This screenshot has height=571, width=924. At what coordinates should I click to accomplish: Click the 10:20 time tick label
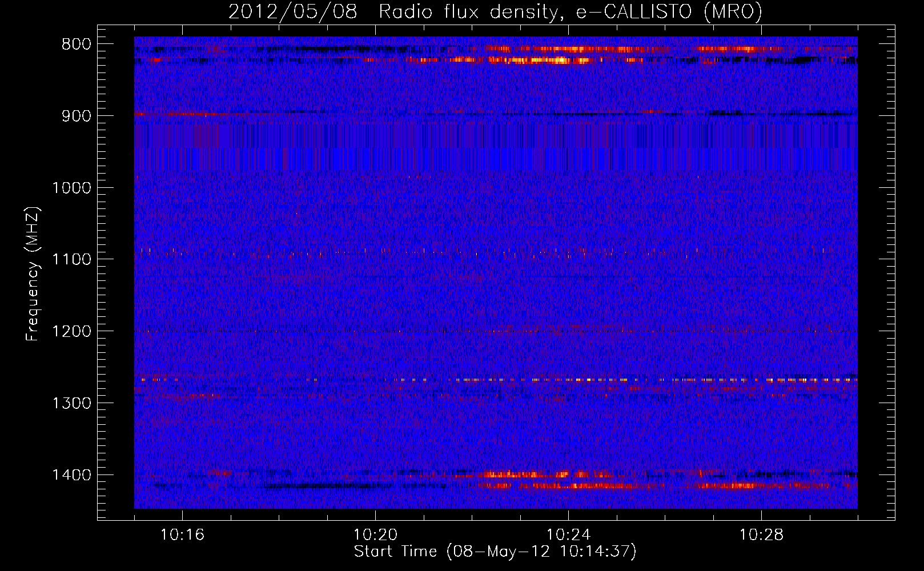(375, 535)
